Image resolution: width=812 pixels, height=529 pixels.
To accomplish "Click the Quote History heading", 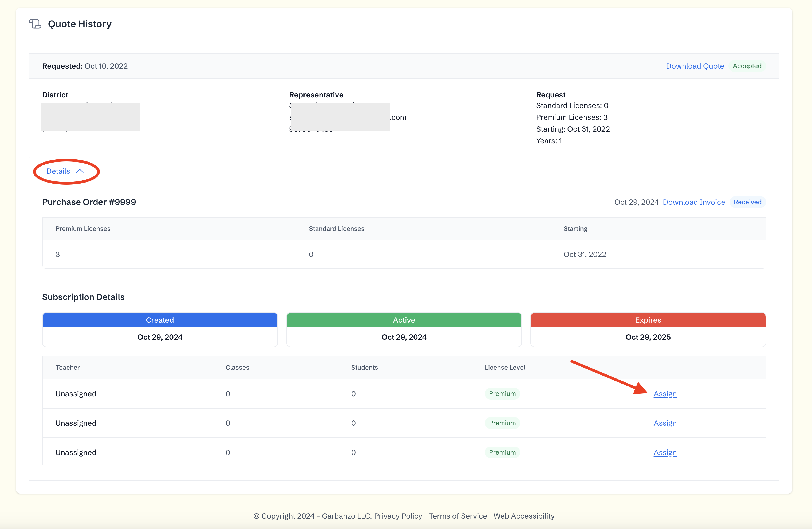I will click(x=80, y=24).
